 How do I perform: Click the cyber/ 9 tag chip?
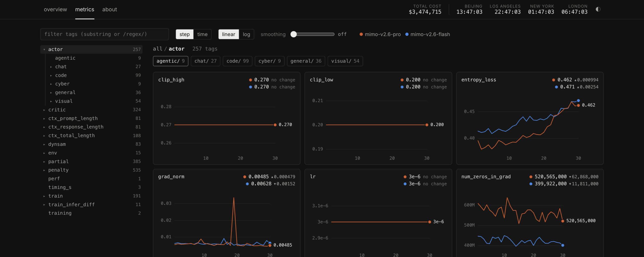click(x=269, y=61)
